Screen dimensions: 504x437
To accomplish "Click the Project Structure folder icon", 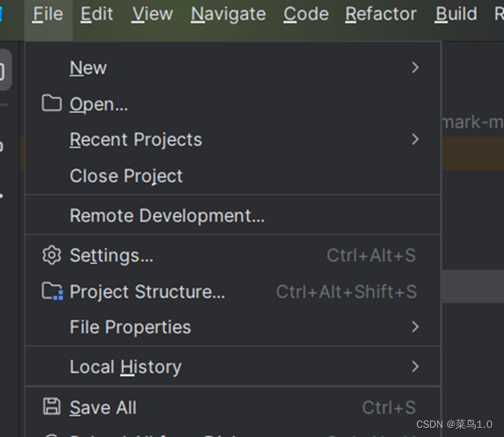I will pos(52,291).
